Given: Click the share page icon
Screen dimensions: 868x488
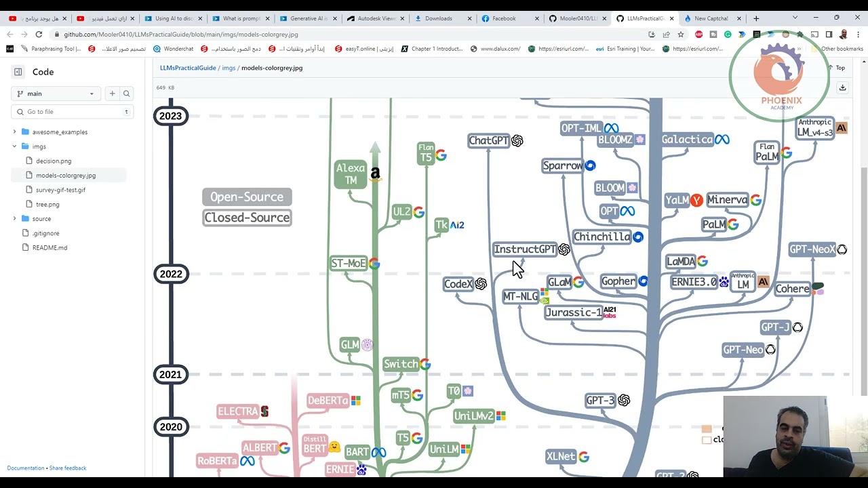Looking at the screenshot, I should 666,35.
